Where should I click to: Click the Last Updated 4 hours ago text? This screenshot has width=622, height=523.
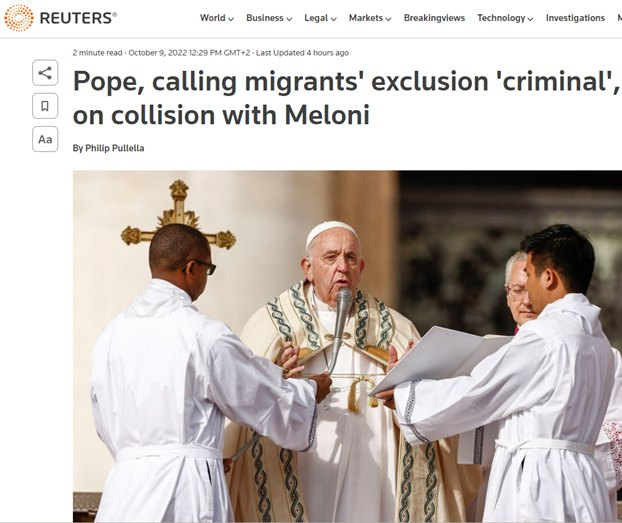(x=302, y=53)
